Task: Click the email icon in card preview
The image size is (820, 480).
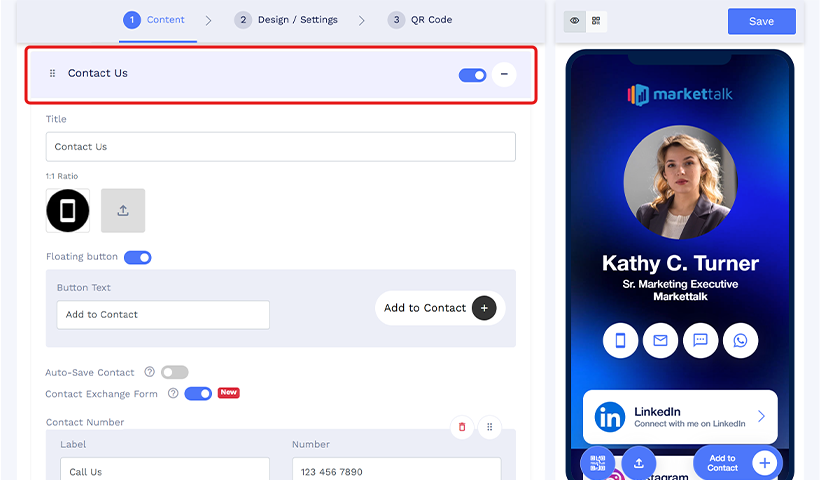Action: click(x=660, y=340)
